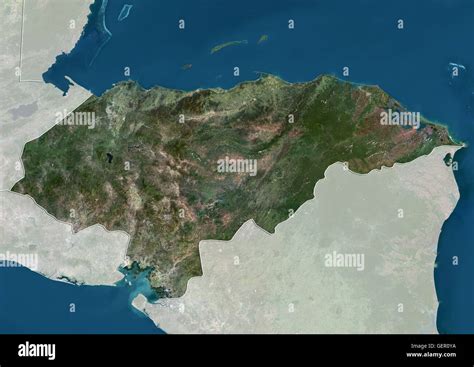
Task: Select the Image ID text in the footer
Action: click(x=433, y=346)
